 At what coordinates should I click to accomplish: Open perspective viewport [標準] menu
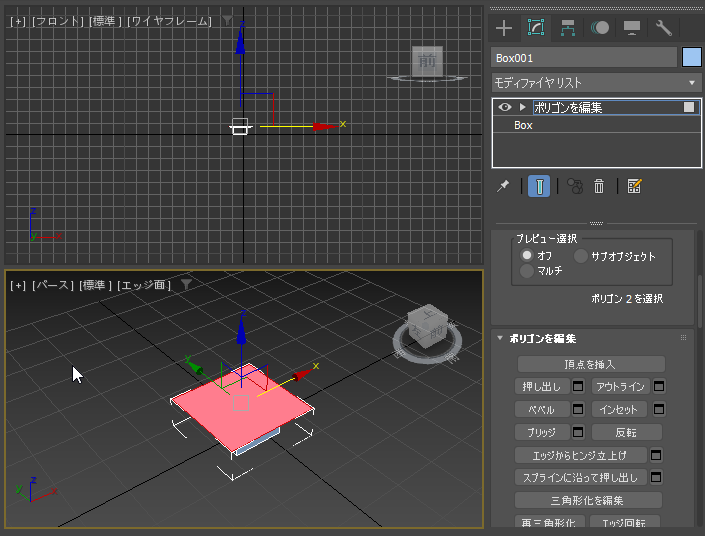[x=95, y=285]
